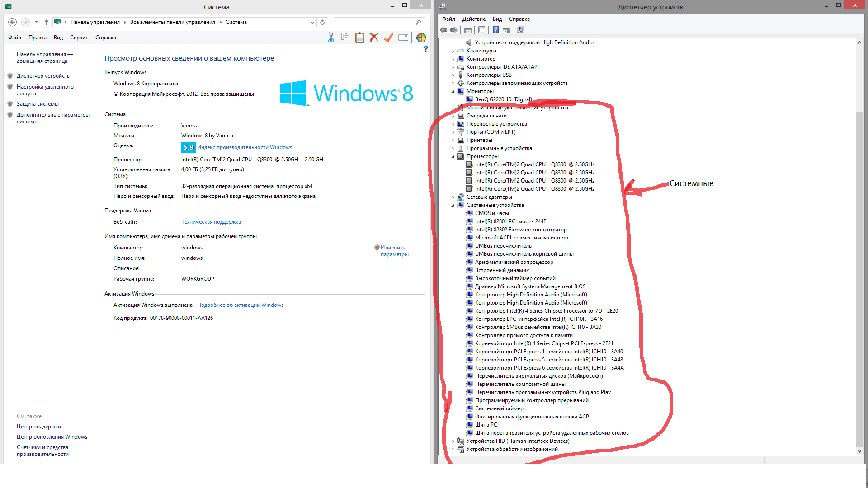Screen dimensions: 868x488
Task: Click the Copy icon in System toolbar
Action: point(345,38)
